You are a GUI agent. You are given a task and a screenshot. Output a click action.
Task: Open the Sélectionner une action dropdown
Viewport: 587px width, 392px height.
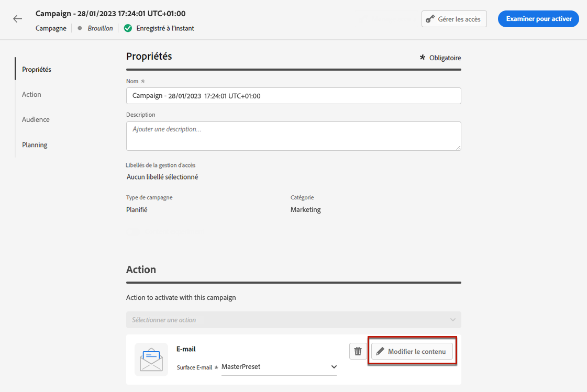[293, 320]
